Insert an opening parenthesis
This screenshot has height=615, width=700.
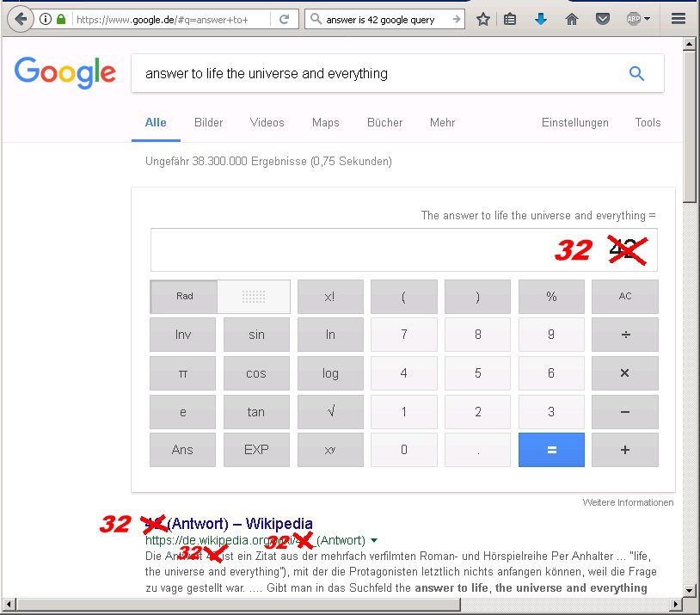[x=403, y=297]
